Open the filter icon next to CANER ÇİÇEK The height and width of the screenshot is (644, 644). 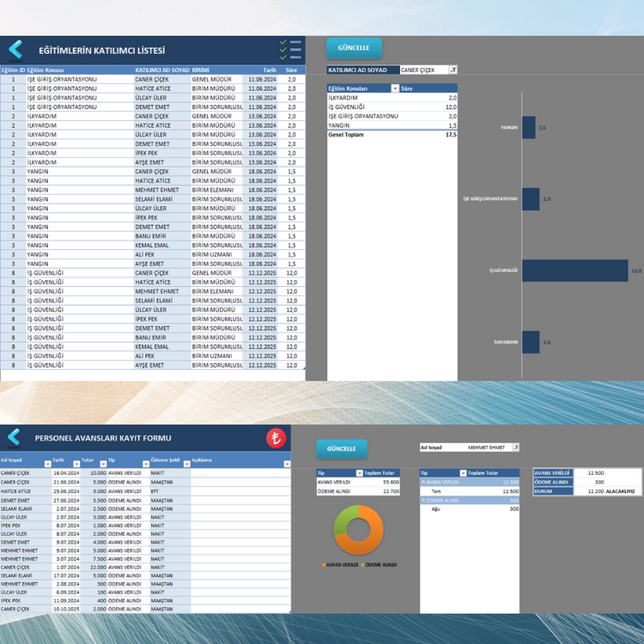[453, 70]
